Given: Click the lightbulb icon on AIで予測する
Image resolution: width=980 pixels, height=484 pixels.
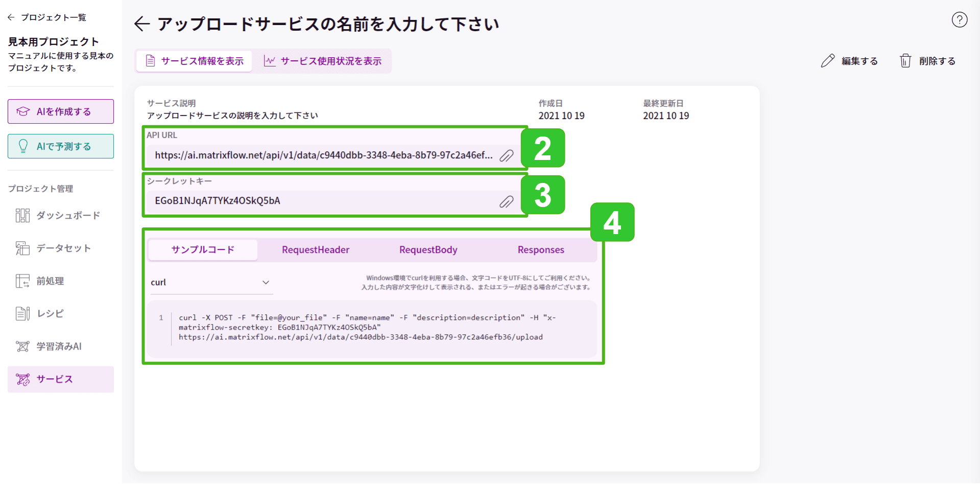Looking at the screenshot, I should (x=23, y=146).
